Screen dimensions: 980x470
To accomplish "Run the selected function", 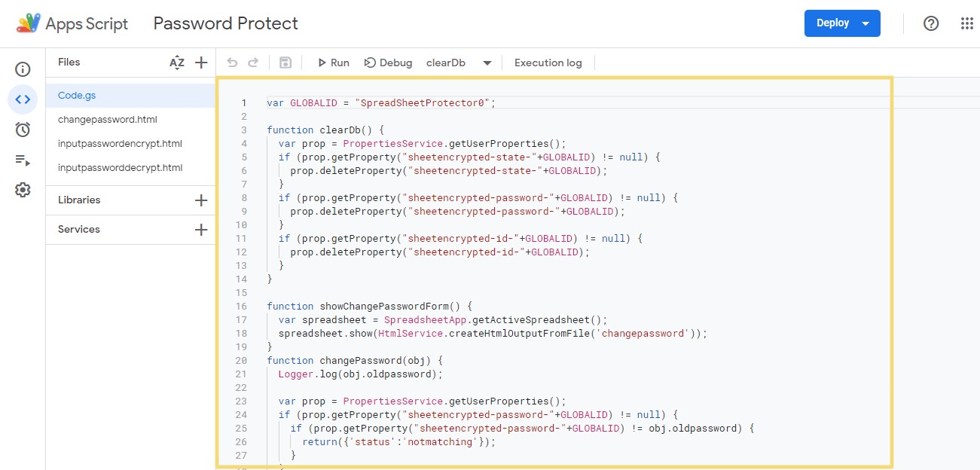I will click(333, 63).
